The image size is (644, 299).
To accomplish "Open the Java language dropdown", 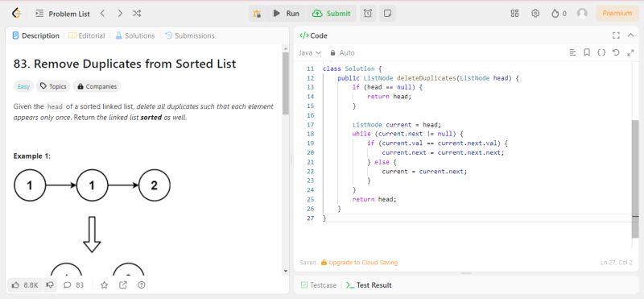I will (310, 53).
